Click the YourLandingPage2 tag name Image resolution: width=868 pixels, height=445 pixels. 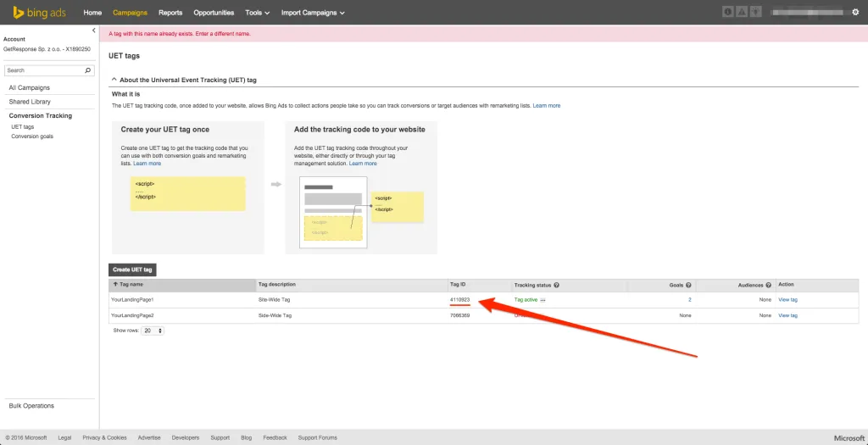[132, 315]
